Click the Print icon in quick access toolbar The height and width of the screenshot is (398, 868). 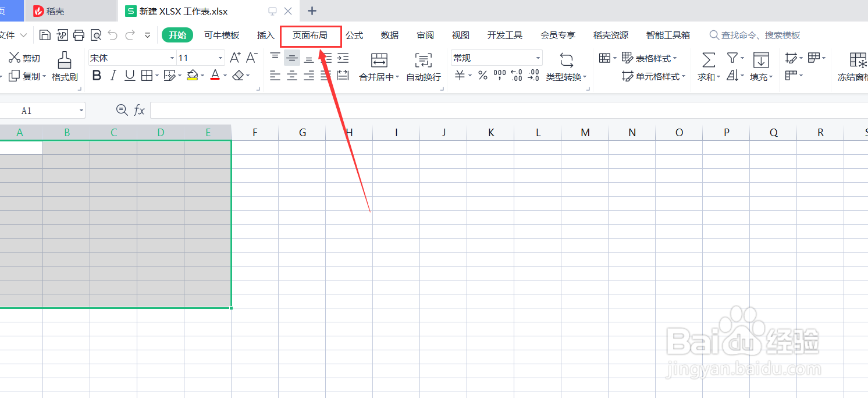[79, 35]
